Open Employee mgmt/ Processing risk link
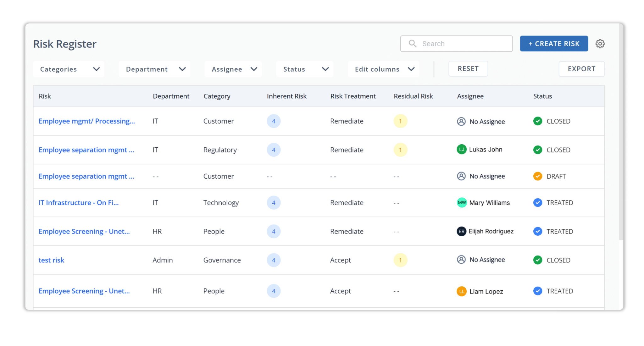Viewport: 644px width, 346px height. pyautogui.click(x=87, y=121)
